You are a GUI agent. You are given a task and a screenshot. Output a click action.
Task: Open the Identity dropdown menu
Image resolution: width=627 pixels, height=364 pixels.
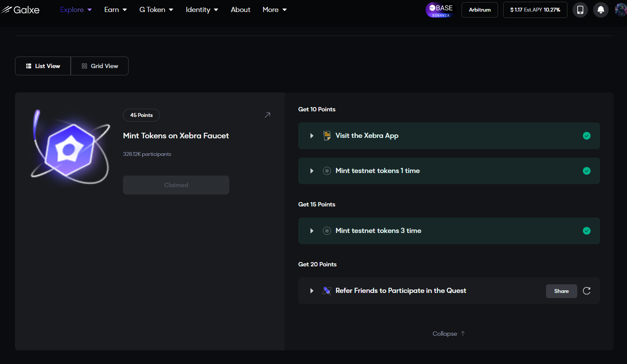(x=202, y=9)
